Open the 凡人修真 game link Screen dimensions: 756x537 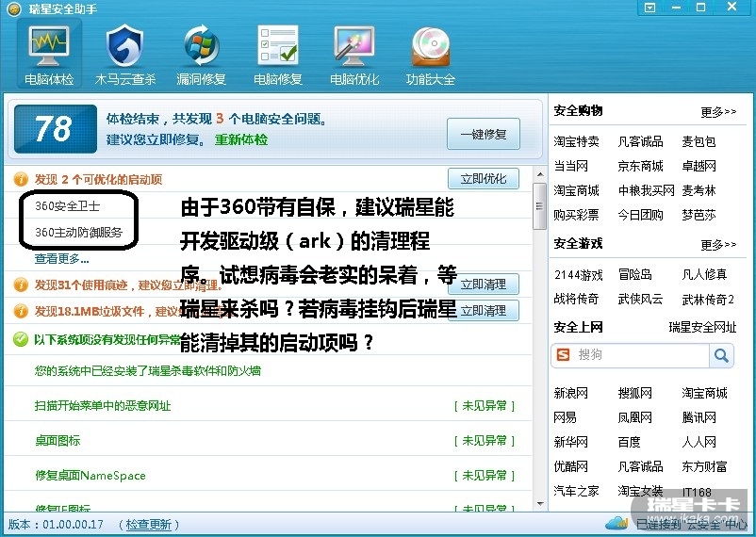[704, 275]
